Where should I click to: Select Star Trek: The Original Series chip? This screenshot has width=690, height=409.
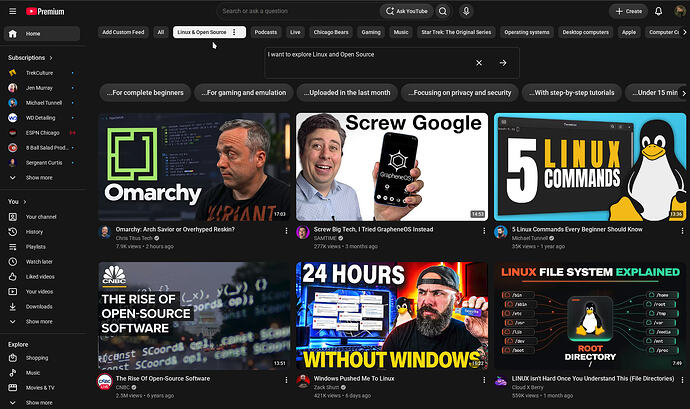click(456, 32)
